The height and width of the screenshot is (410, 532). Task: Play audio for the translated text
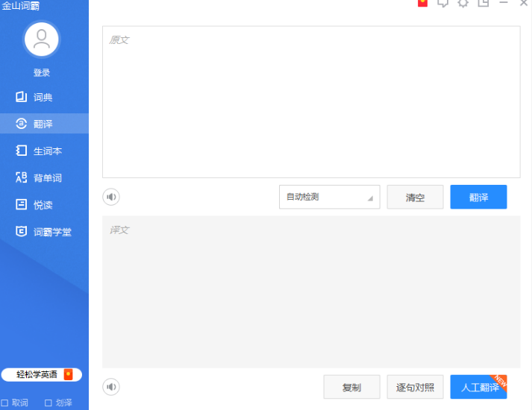pyautogui.click(x=111, y=387)
